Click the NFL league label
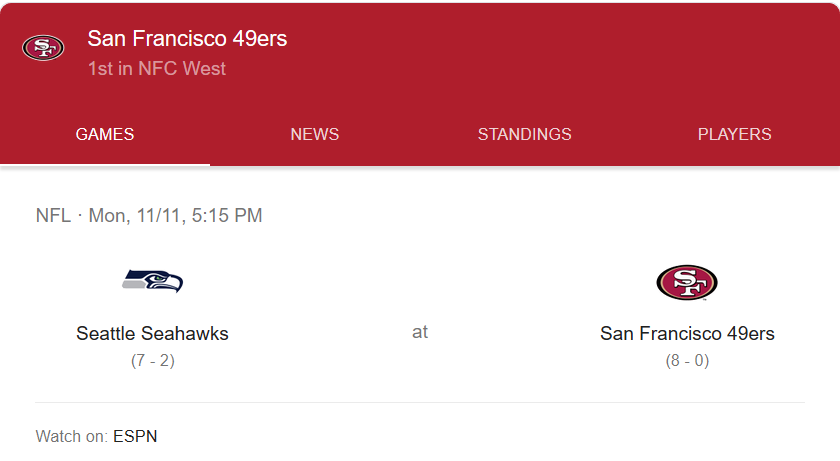Viewport: 840px width, 461px height. (x=53, y=215)
